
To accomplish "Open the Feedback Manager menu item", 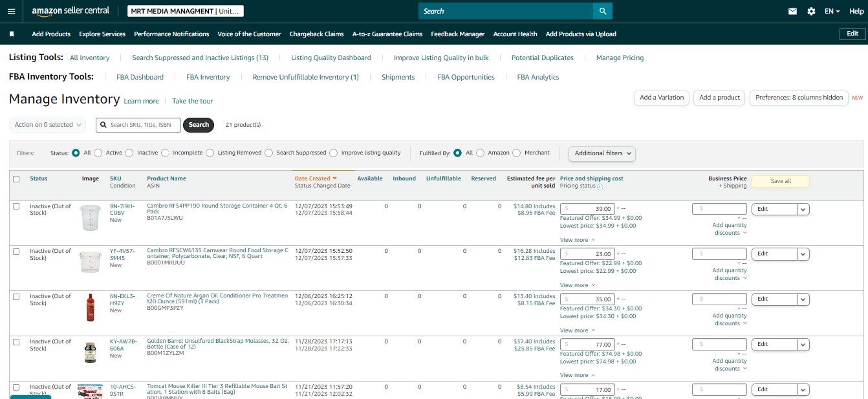I will [458, 34].
